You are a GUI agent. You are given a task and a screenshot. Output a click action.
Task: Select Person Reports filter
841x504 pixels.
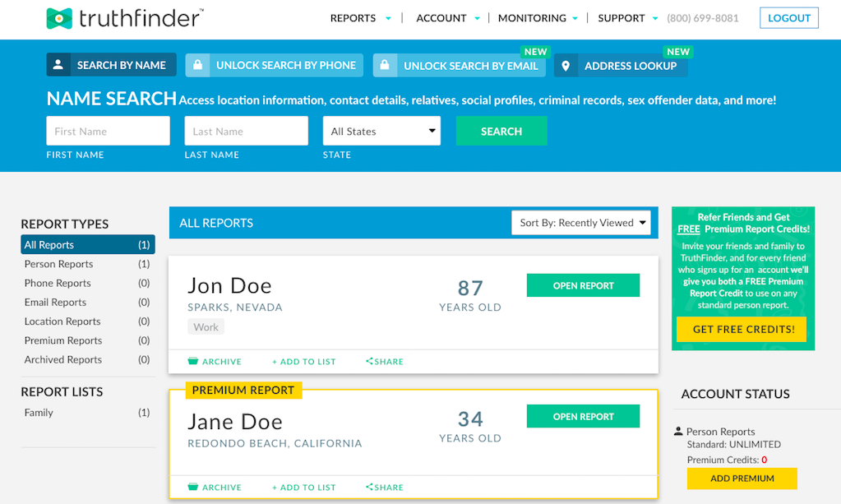(x=88, y=264)
